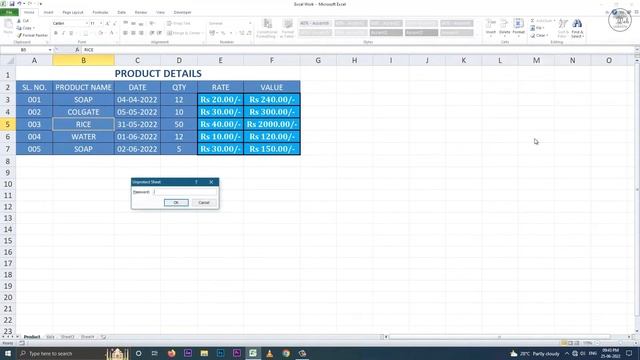Viewport: 640px width, 360px height.
Task: Open the font size dropdown
Action: pyautogui.click(x=101, y=23)
